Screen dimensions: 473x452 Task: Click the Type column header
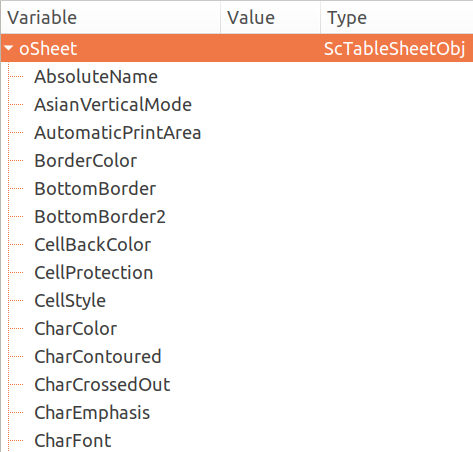point(397,17)
